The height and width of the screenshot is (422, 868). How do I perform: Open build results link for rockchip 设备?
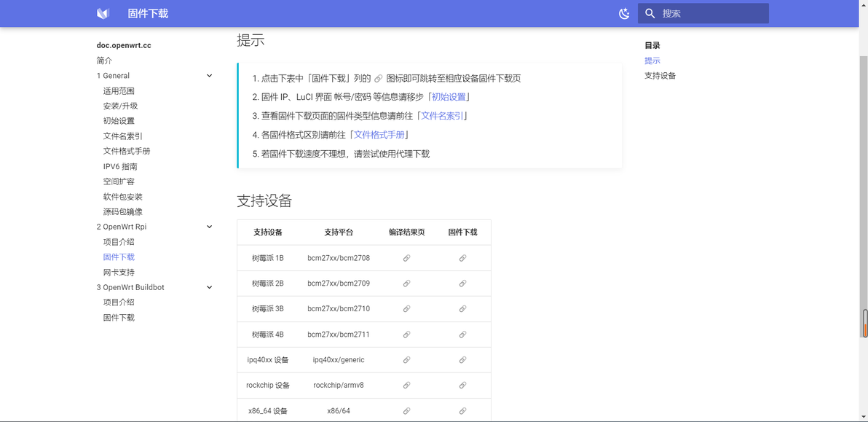pos(406,386)
